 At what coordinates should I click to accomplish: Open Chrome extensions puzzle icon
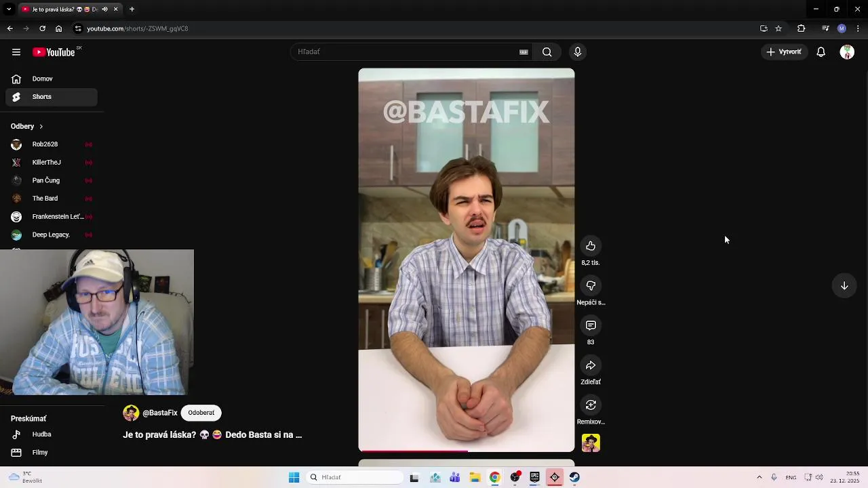[x=801, y=28]
